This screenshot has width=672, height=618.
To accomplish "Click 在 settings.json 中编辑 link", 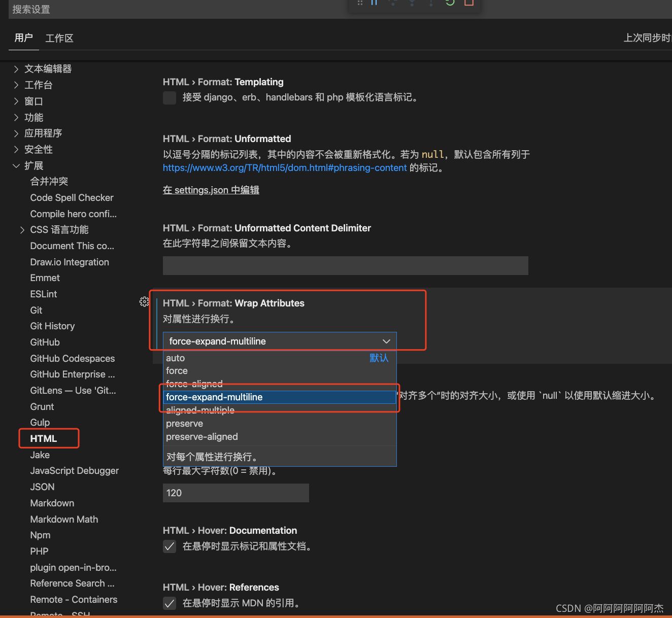I will coord(211,190).
